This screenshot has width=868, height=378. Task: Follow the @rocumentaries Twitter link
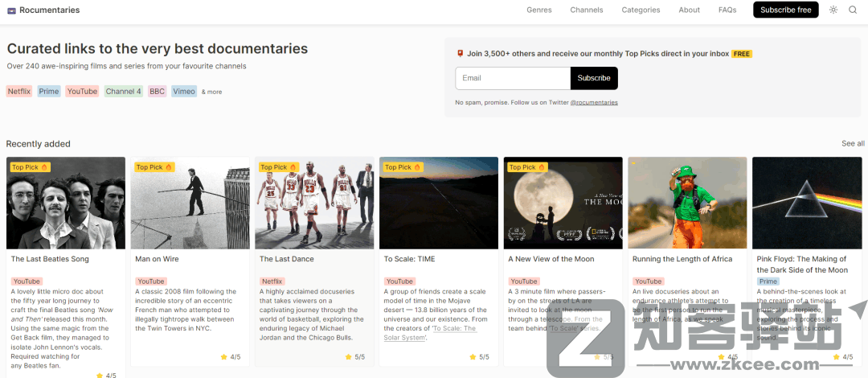pos(594,103)
